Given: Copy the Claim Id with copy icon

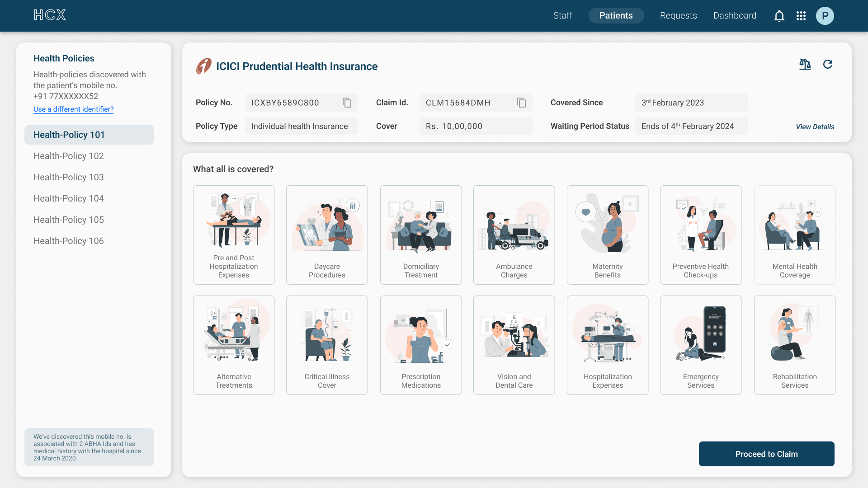Looking at the screenshot, I should pos(521,103).
